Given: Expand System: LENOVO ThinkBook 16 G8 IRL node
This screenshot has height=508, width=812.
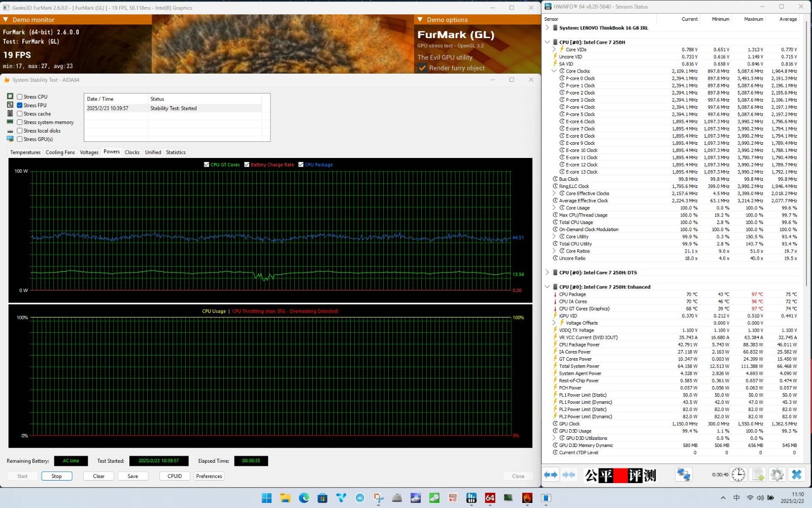Looking at the screenshot, I should pyautogui.click(x=547, y=28).
